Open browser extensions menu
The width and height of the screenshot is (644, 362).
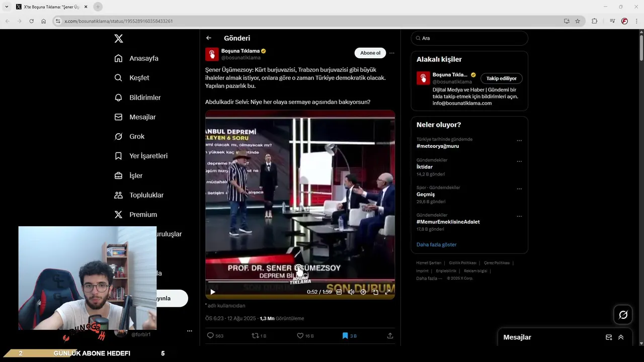[x=594, y=21]
